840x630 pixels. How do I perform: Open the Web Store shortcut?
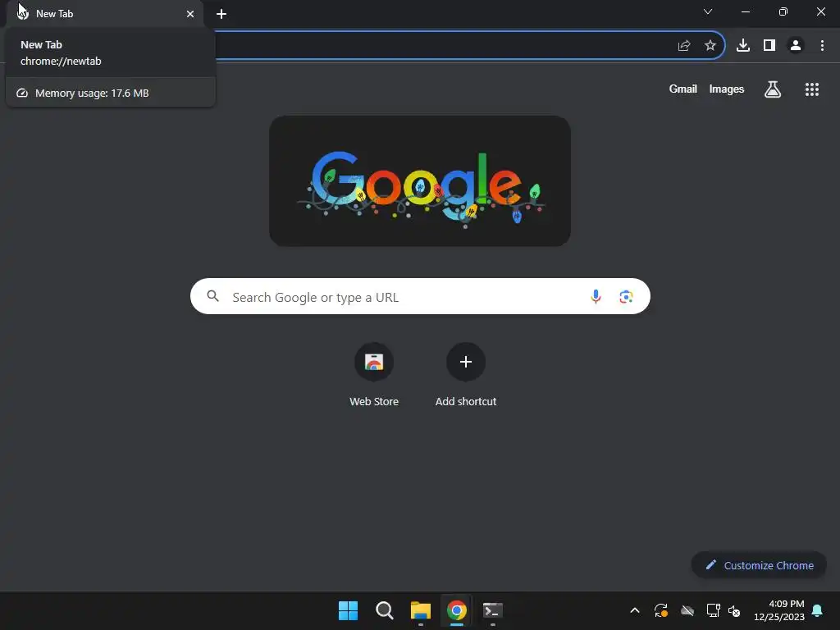(x=374, y=375)
